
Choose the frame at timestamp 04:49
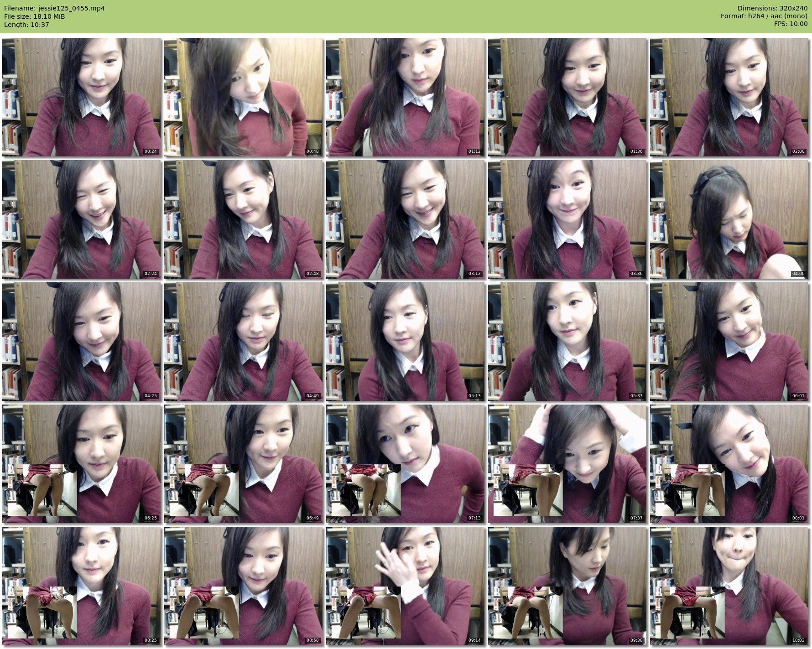[243, 342]
